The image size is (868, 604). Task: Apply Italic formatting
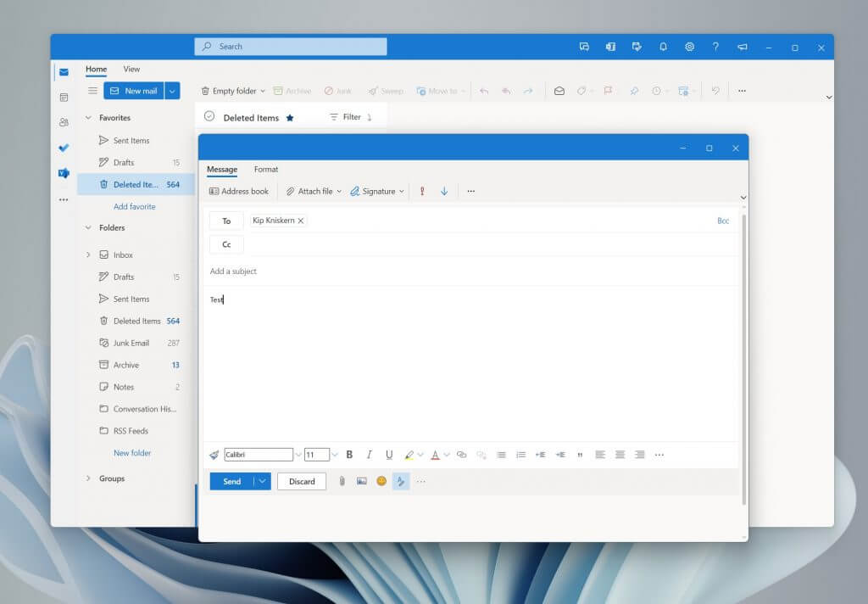pos(370,455)
